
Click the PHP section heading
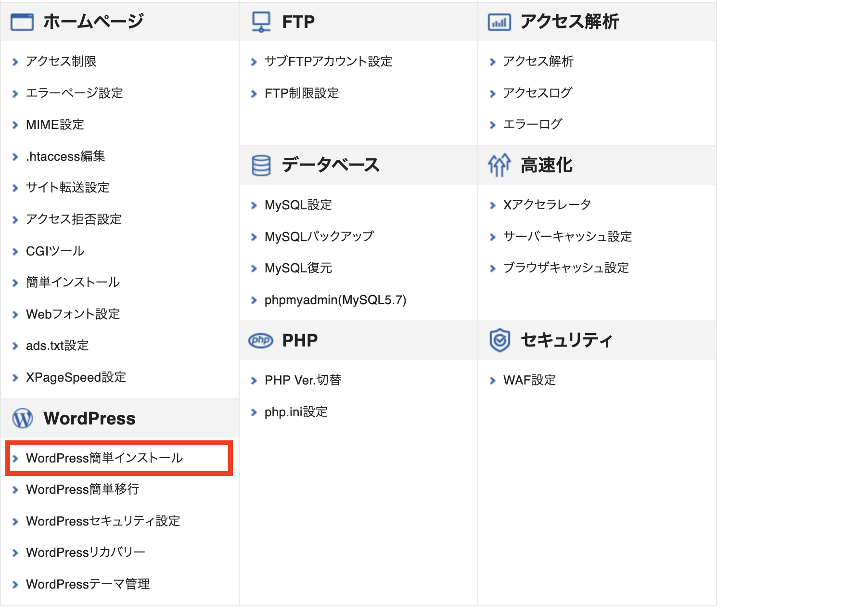pos(300,341)
